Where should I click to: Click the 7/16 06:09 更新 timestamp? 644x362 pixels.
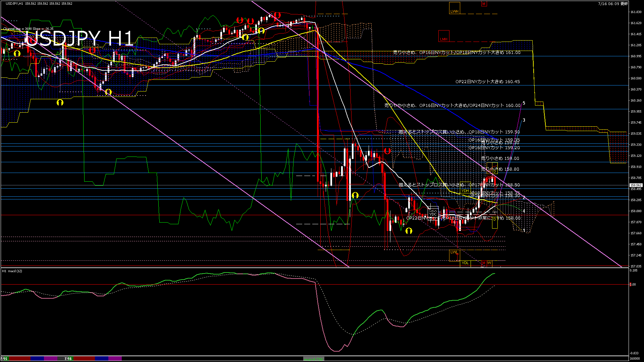(613, 4)
